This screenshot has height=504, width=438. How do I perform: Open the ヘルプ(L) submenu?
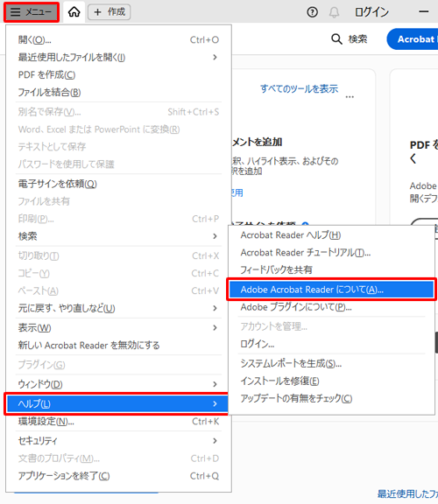pos(117,403)
